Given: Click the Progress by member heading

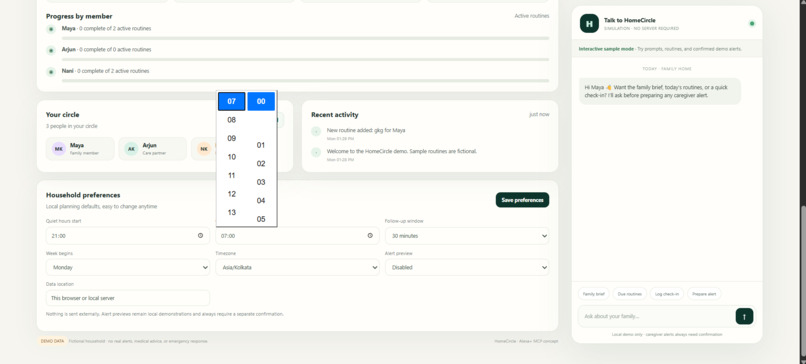Looking at the screenshot, I should click(79, 16).
